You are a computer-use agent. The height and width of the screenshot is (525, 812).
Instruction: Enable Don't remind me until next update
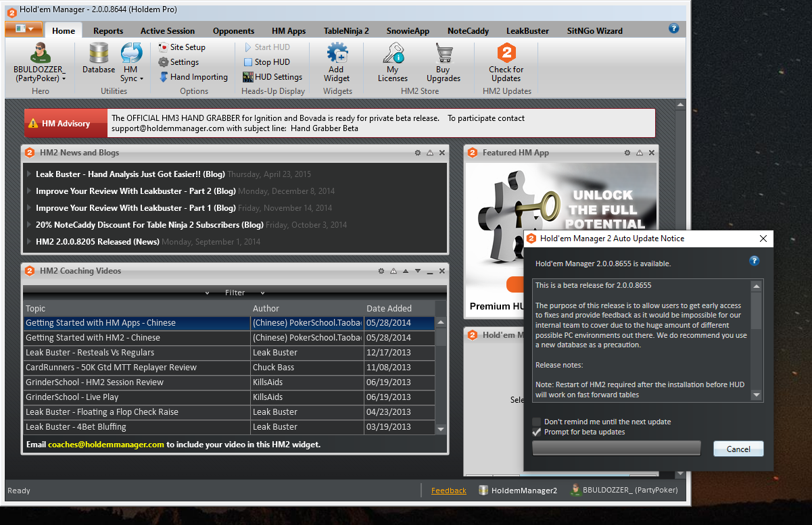click(537, 422)
